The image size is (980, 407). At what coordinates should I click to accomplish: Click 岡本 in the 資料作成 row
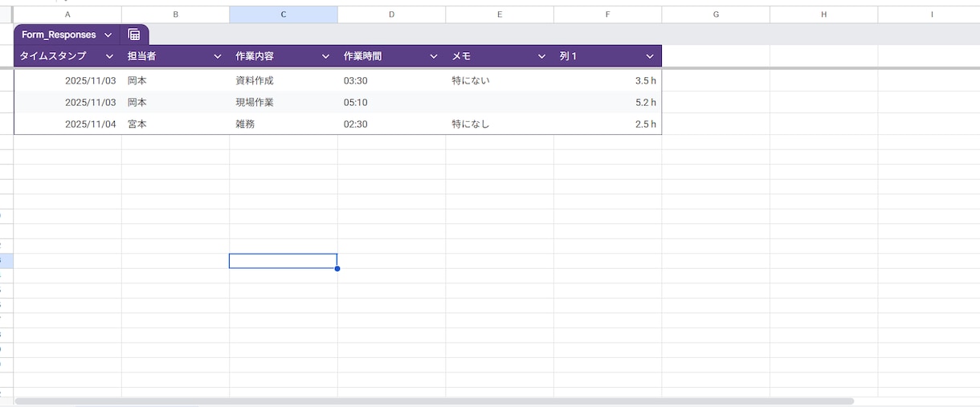click(x=175, y=81)
